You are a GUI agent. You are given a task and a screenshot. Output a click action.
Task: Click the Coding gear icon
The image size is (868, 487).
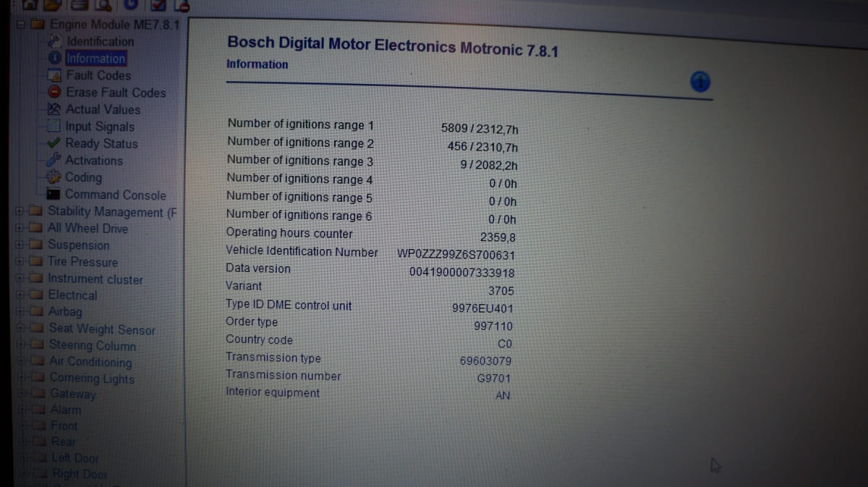55,177
